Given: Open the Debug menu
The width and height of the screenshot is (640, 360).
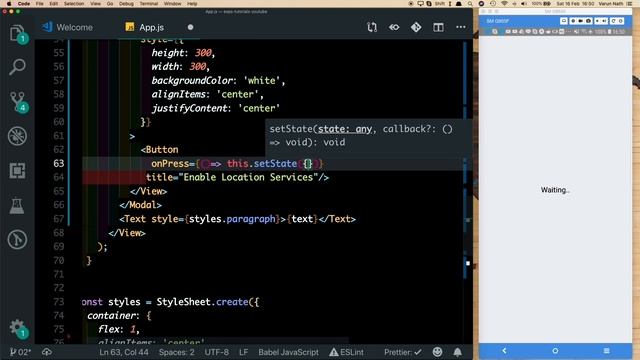Looking at the screenshot, I should click(126, 4).
